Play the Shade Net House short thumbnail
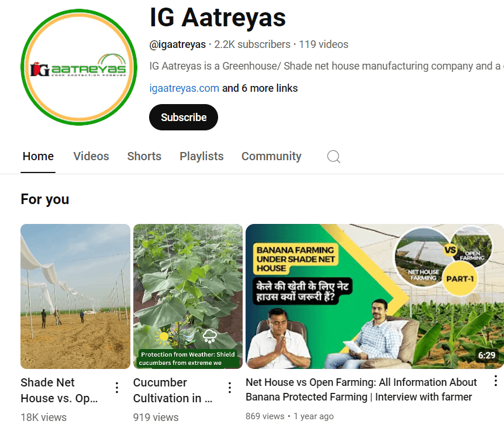Screen dimensions: 504x428 75,296
